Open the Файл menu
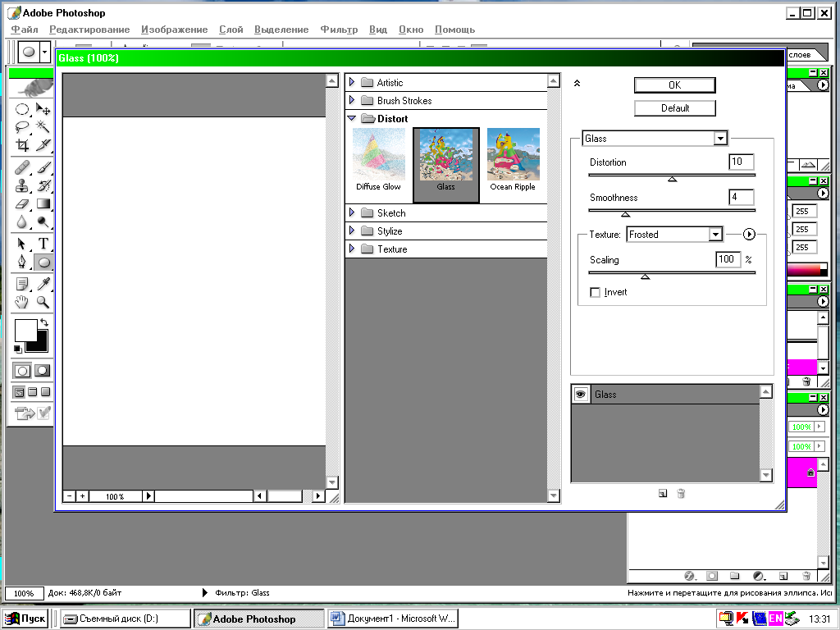 (x=25, y=30)
